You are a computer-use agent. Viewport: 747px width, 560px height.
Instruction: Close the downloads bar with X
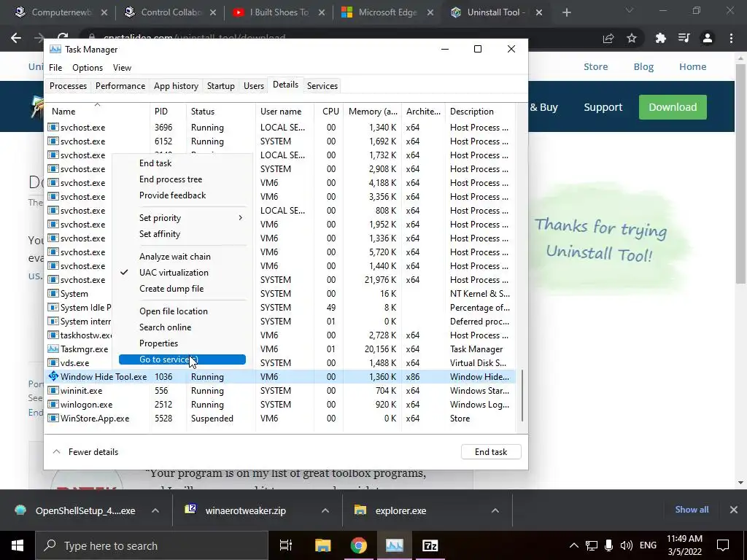tap(734, 510)
